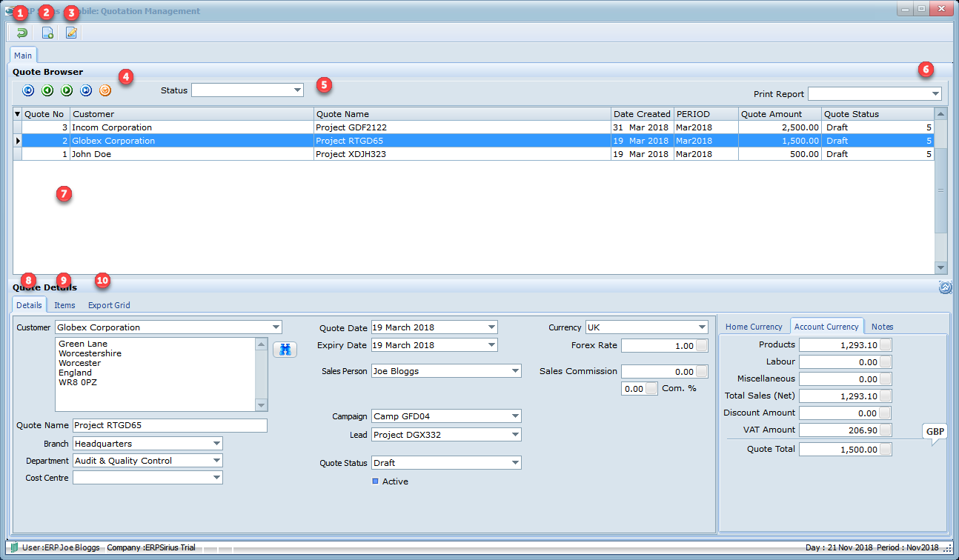Sort grid by Quote No column header
The height and width of the screenshot is (560, 959).
point(46,114)
